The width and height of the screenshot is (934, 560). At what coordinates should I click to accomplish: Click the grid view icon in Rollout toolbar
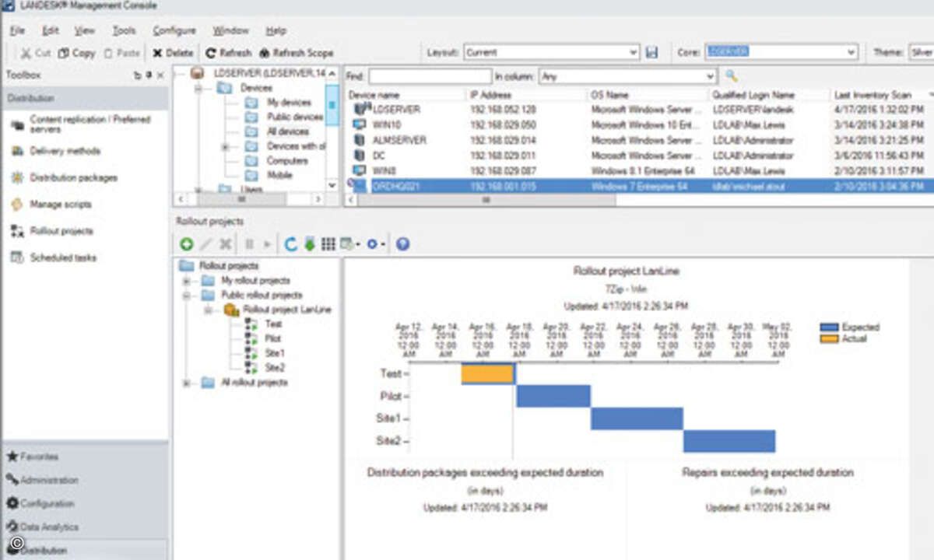[x=328, y=244]
